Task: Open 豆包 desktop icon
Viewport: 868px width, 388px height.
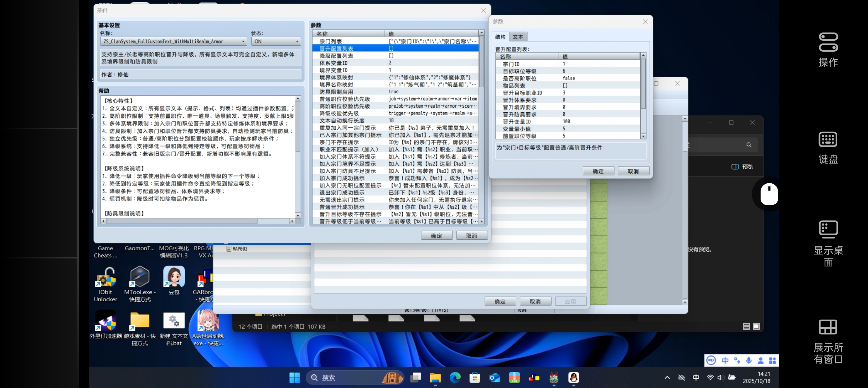Action: click(174, 281)
